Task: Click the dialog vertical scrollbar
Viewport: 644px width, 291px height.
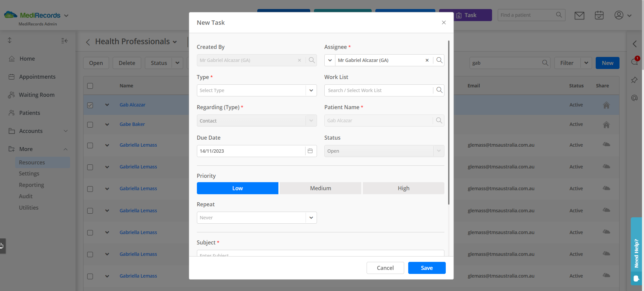Action: point(449,123)
